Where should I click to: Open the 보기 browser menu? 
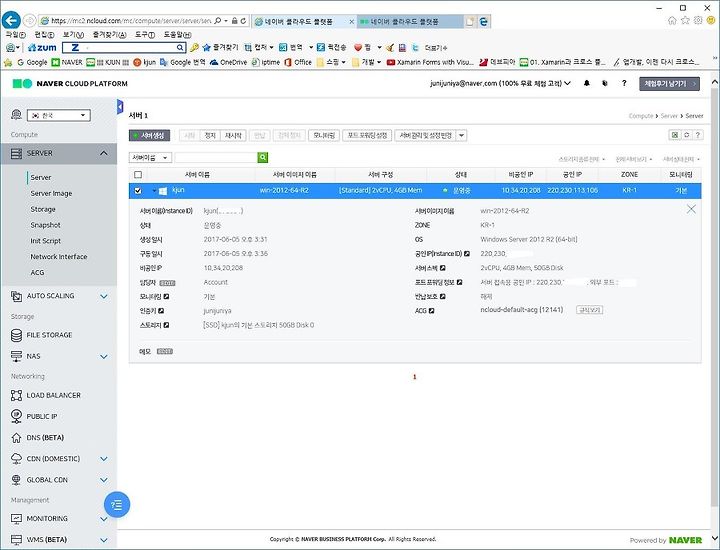[x=73, y=35]
